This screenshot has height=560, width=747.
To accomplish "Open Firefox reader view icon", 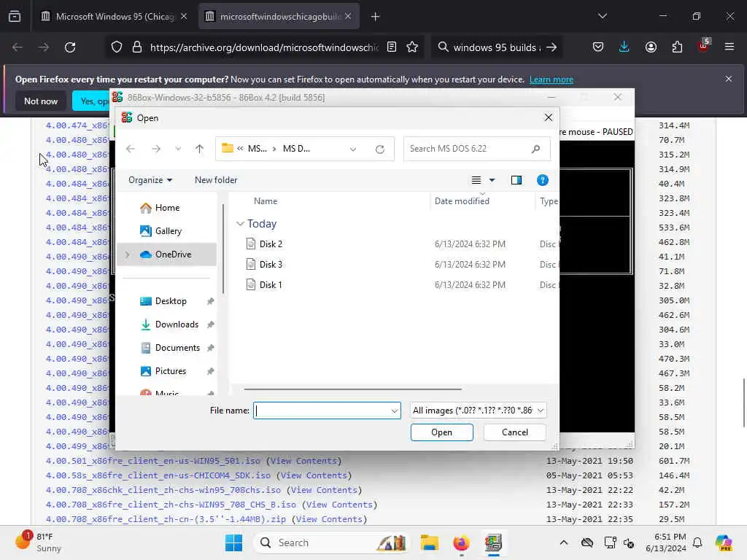I will pos(392,47).
